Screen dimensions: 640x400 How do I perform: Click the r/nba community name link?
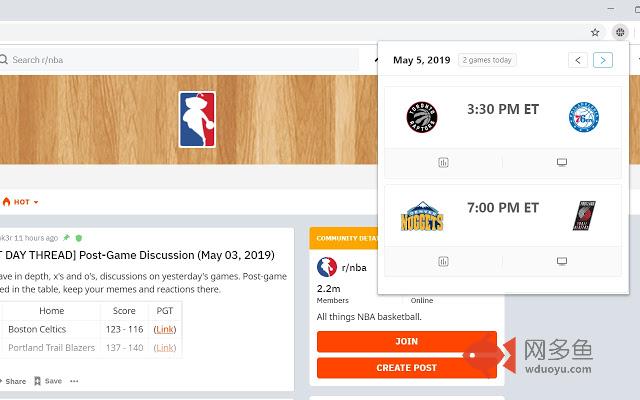[354, 268]
